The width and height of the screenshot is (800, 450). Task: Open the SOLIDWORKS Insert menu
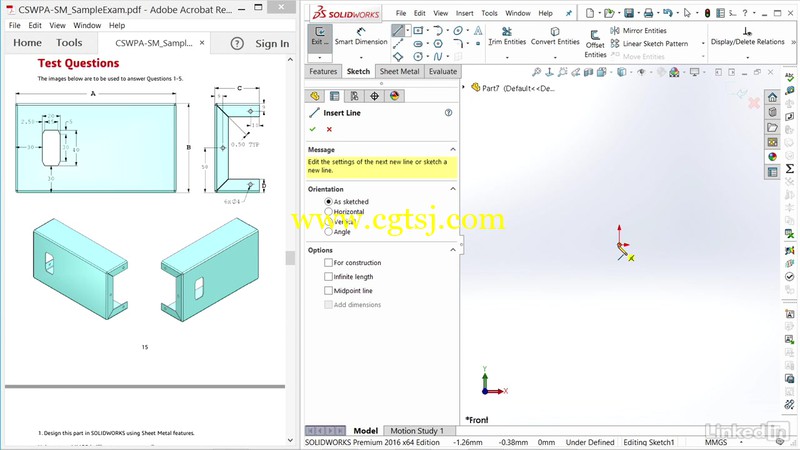(x=464, y=13)
